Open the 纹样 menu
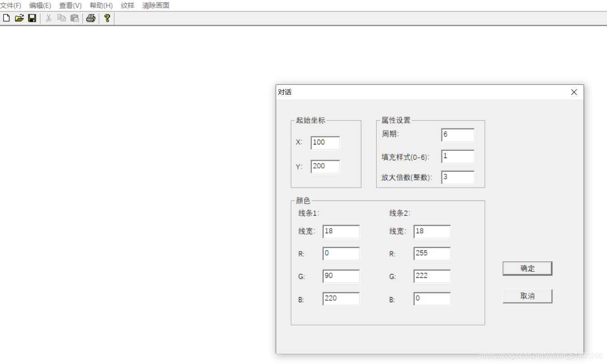Viewport: 607px width, 364px height. [127, 5]
